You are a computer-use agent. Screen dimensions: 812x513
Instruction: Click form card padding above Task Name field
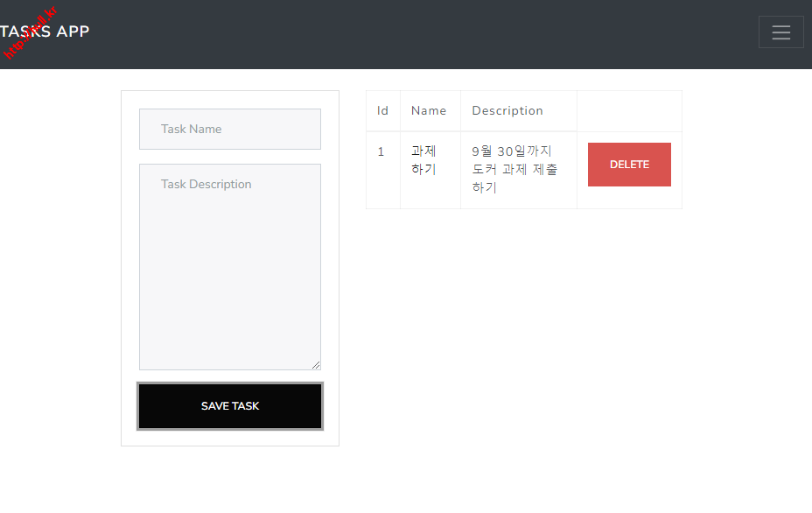pyautogui.click(x=229, y=100)
